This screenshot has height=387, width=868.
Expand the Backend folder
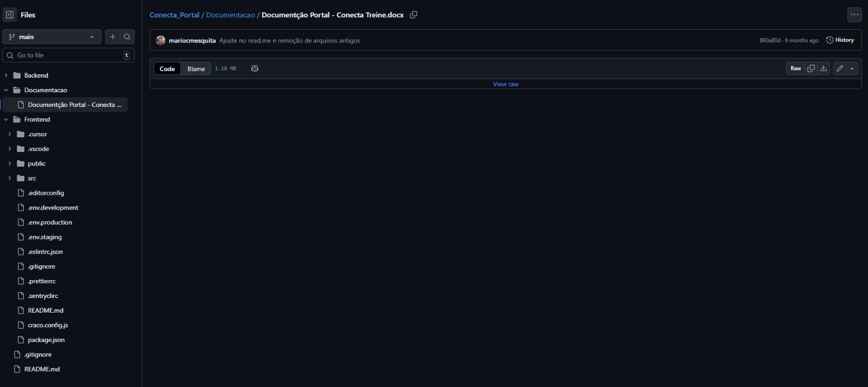6,75
